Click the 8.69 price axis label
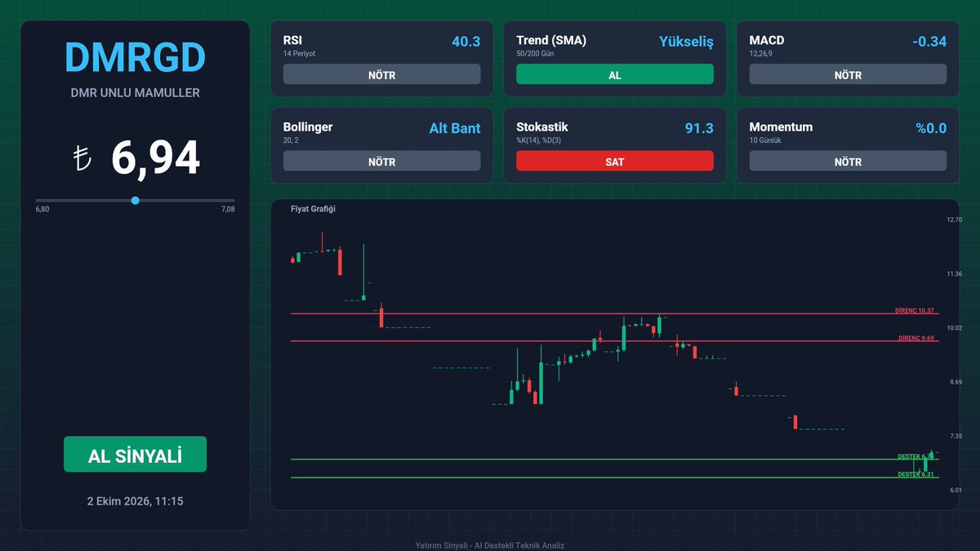Viewport: 980px width, 551px height. click(954, 382)
